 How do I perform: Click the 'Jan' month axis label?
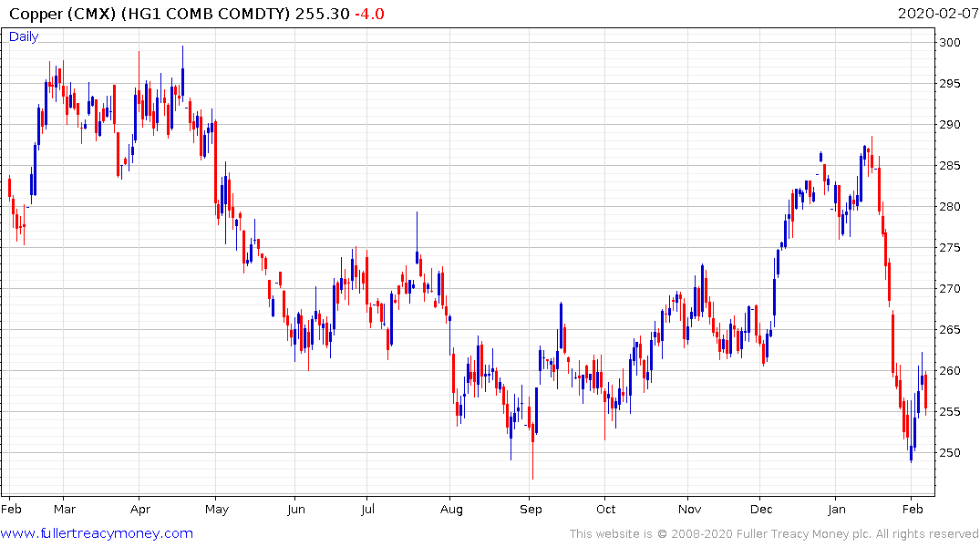(837, 509)
